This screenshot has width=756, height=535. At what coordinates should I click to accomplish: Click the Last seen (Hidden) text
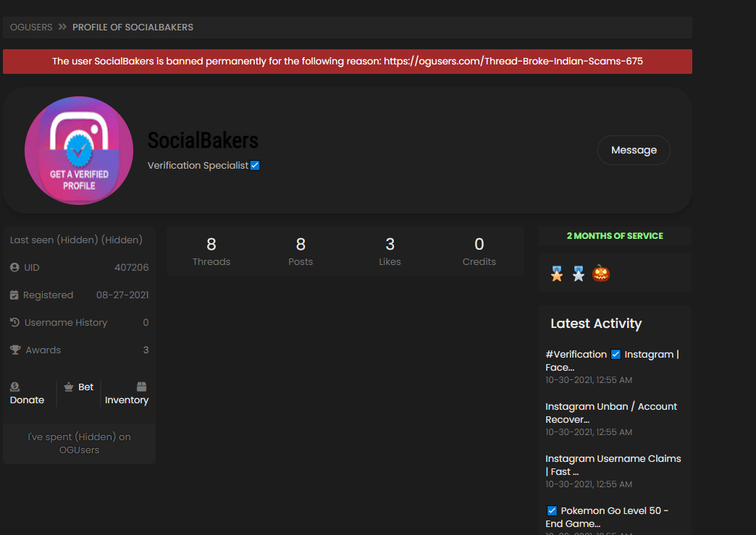coord(76,240)
